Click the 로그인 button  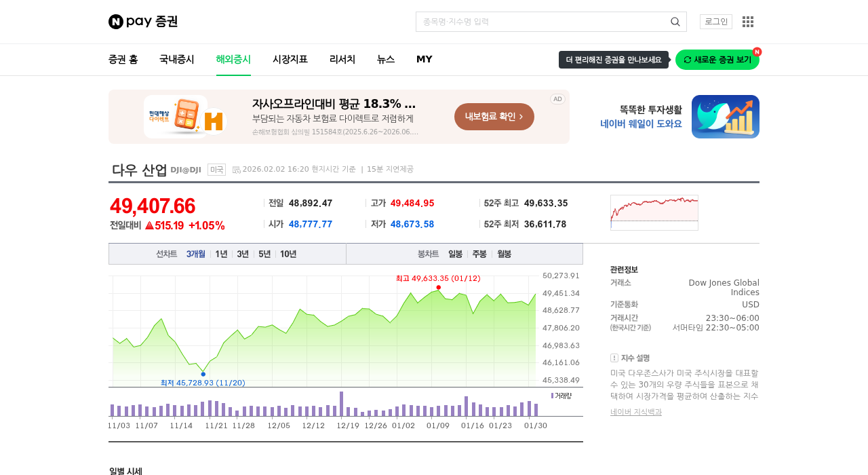coord(716,21)
